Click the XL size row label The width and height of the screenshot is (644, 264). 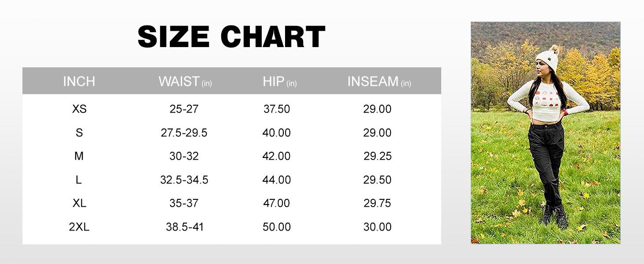(79, 203)
